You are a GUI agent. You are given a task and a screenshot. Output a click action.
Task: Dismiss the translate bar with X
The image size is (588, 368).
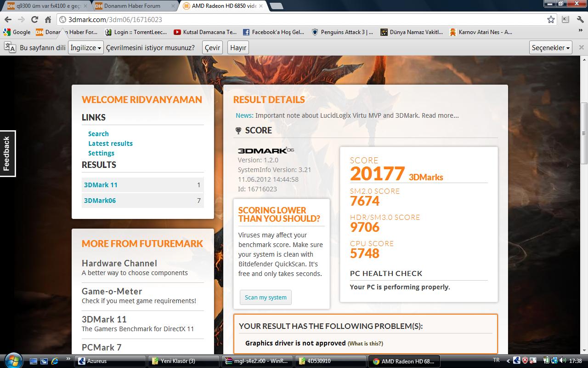pyautogui.click(x=581, y=47)
